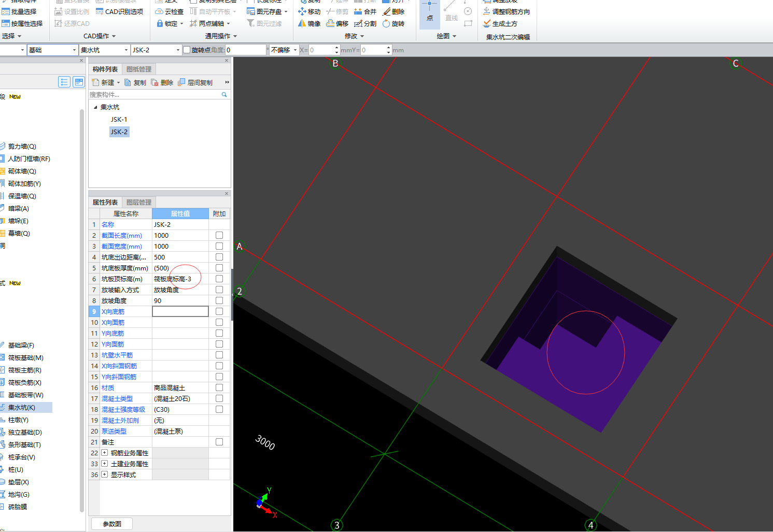Expand the 显示样式 group
This screenshot has height=532, width=773.
(105, 475)
